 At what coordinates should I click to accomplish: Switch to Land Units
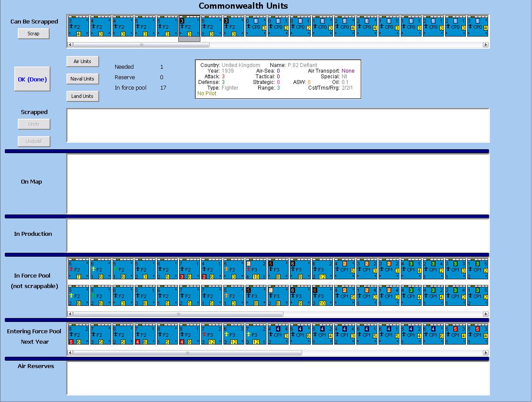pos(83,96)
